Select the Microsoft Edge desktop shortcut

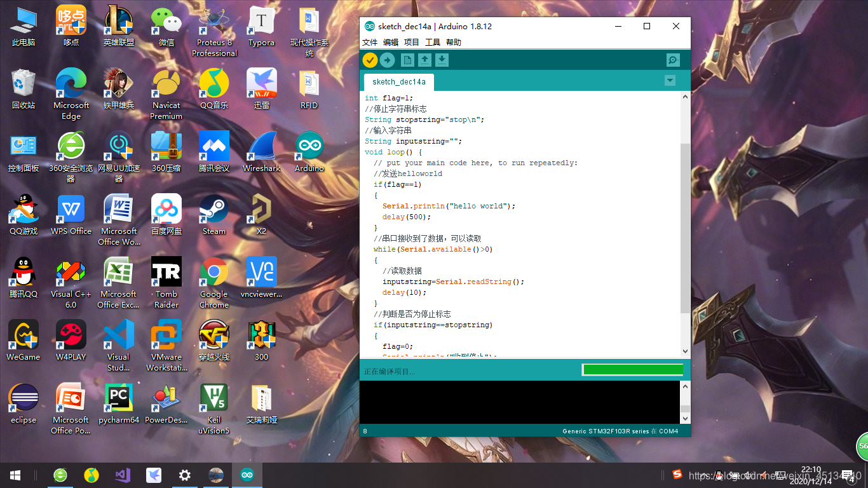pyautogui.click(x=71, y=95)
